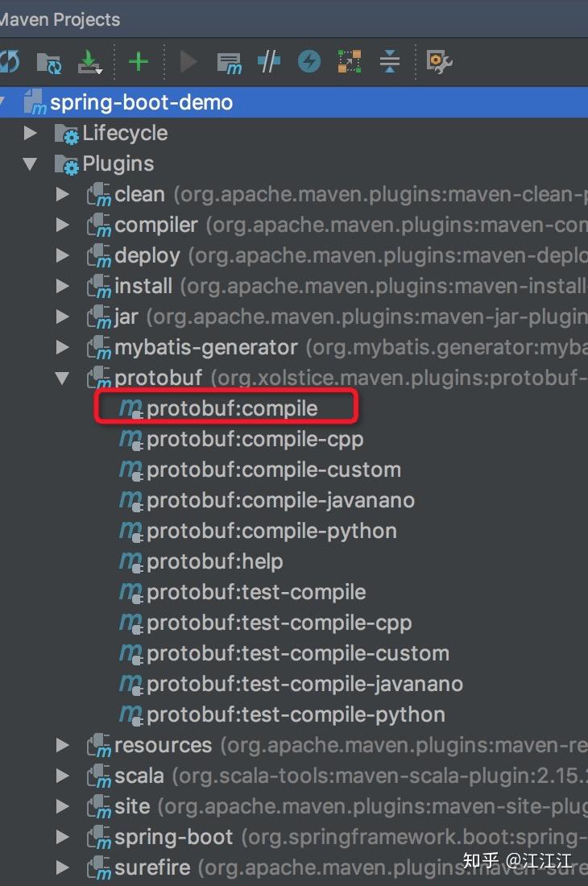Click Download Sources and Documentation icon
This screenshot has height=886, width=588.
tap(89, 62)
